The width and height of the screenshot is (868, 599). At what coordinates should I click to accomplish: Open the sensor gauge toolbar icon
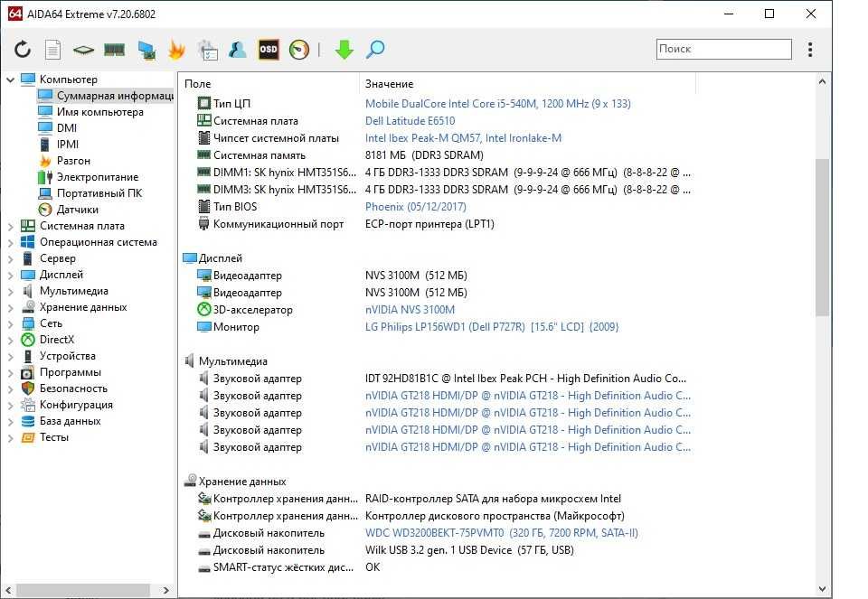coord(299,50)
